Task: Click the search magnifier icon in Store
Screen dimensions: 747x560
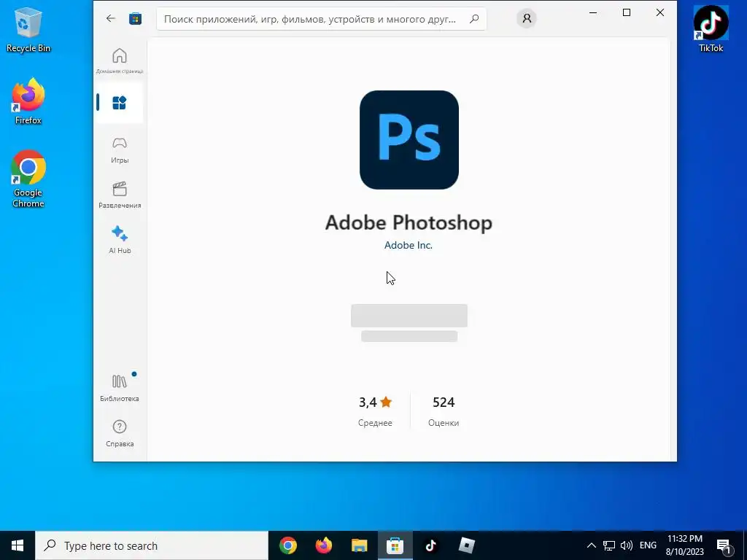Action: pyautogui.click(x=474, y=19)
